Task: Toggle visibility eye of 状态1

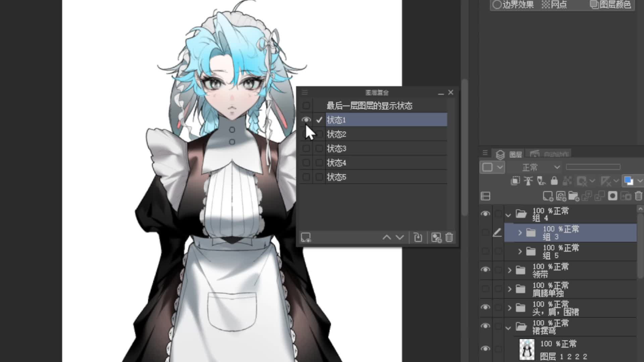Action: point(306,120)
